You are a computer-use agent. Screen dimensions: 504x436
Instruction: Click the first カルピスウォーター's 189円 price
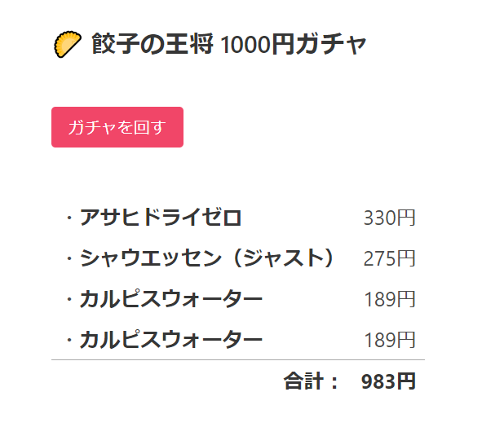[389, 299]
